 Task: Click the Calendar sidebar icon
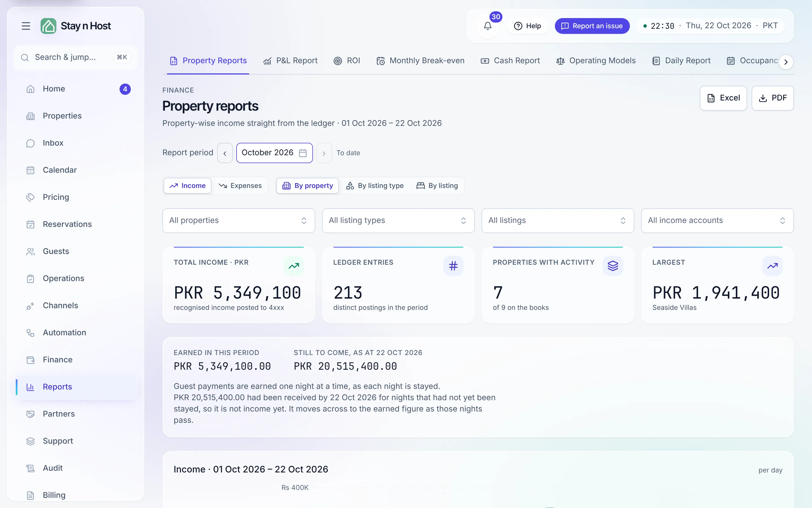point(30,170)
